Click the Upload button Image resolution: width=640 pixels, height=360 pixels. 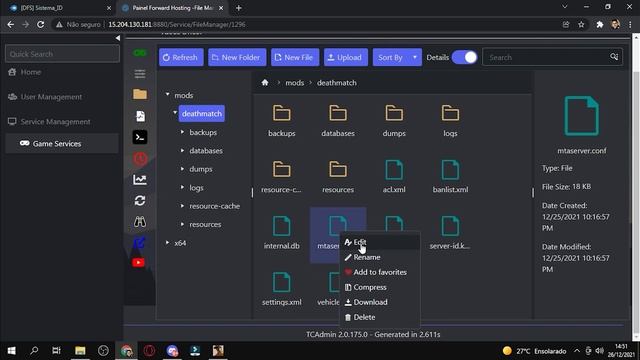[x=345, y=57]
